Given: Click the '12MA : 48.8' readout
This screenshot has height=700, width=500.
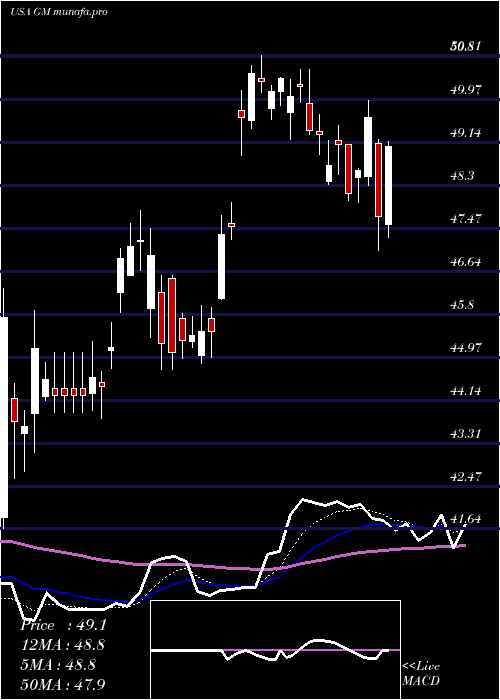Looking at the screenshot, I should (x=63, y=645).
